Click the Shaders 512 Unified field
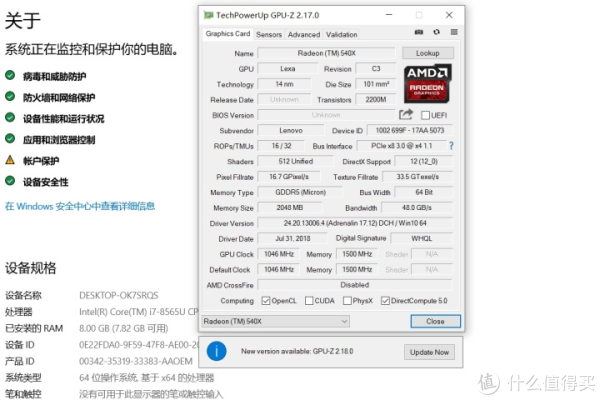The width and height of the screenshot is (600, 400). click(x=295, y=161)
